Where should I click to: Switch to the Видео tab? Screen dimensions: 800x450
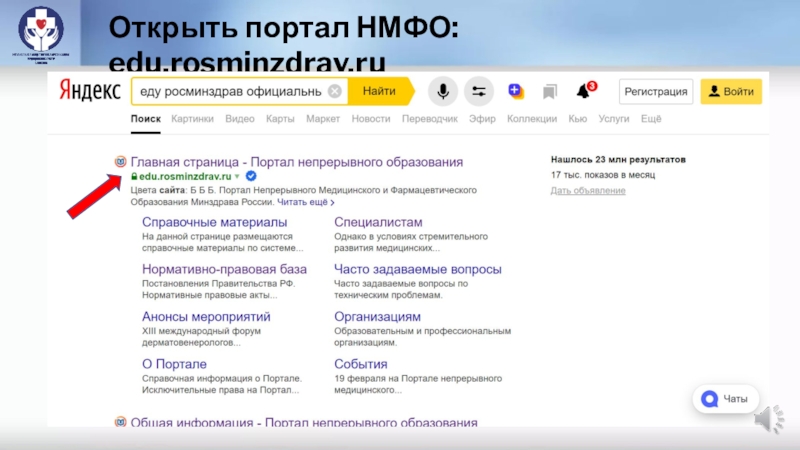[240, 118]
